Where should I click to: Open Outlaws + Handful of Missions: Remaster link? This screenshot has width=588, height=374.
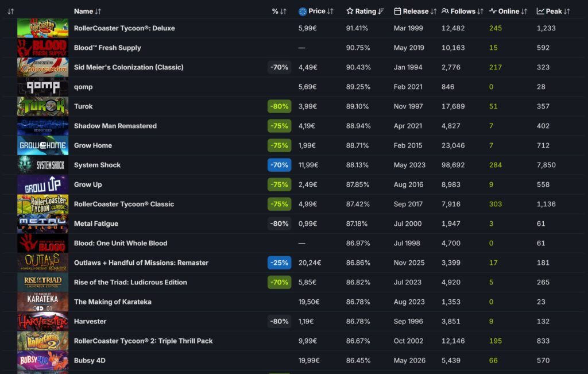point(141,263)
